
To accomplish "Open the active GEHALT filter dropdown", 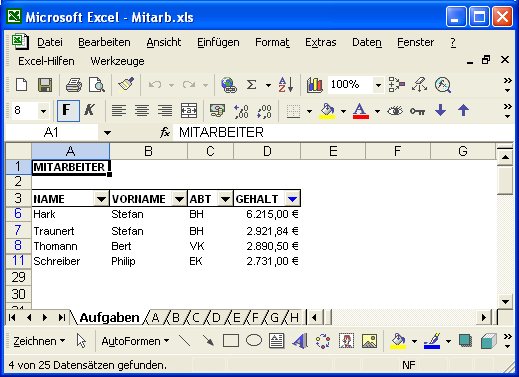I will [292, 199].
